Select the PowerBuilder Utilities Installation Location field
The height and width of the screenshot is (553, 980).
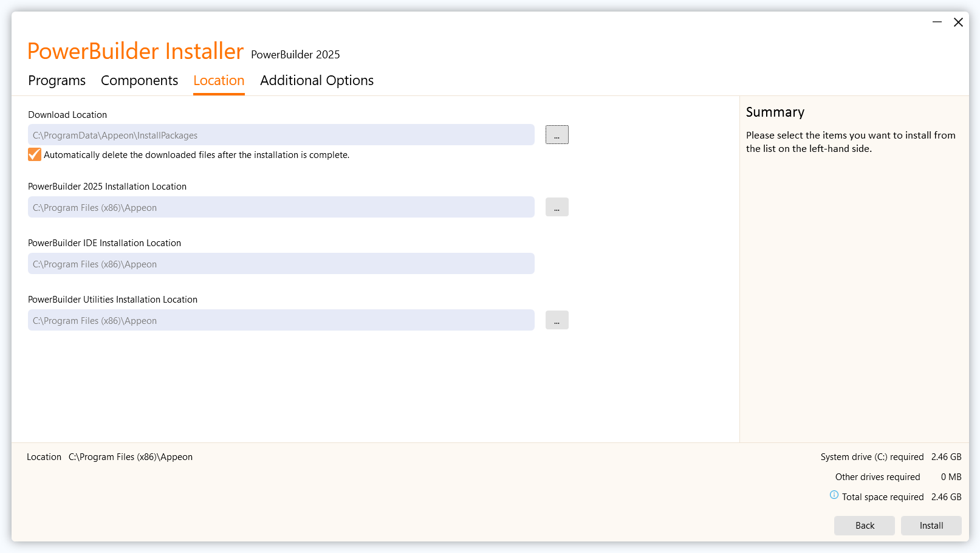[x=281, y=320]
